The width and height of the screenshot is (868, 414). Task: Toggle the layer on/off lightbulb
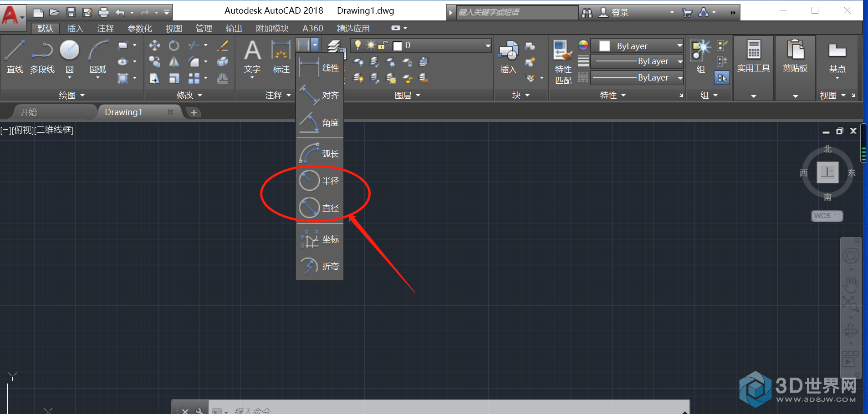358,45
